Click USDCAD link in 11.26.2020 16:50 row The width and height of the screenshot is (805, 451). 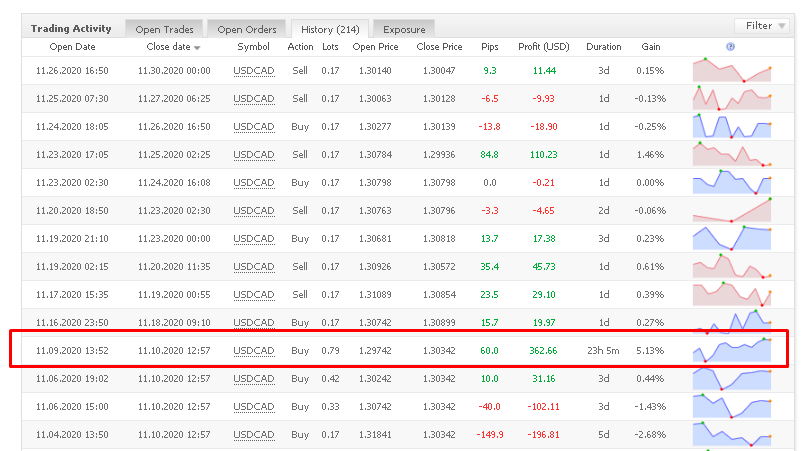[253, 71]
